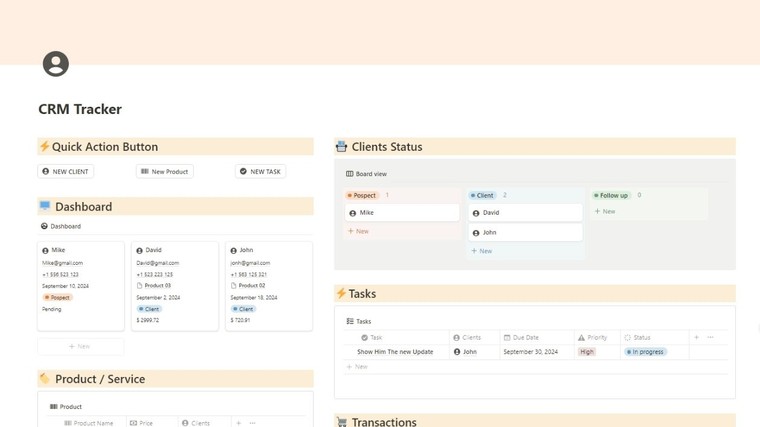This screenshot has height=427, width=760.
Task: Add property with plus in Tasks table
Action: 696,337
